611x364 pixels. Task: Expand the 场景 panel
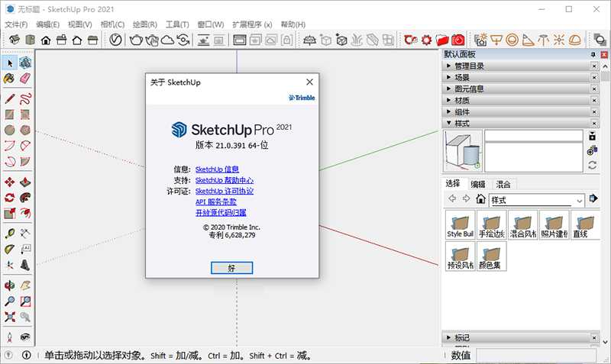[521, 78]
